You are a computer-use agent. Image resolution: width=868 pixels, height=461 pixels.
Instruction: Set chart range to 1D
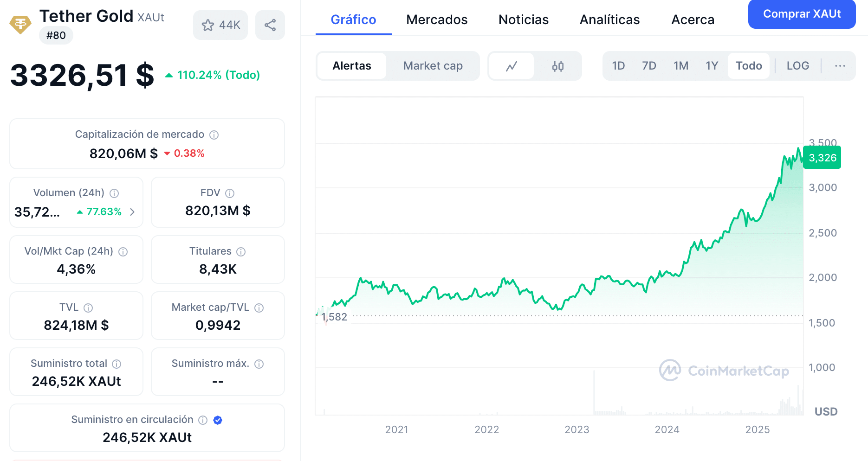coord(618,66)
